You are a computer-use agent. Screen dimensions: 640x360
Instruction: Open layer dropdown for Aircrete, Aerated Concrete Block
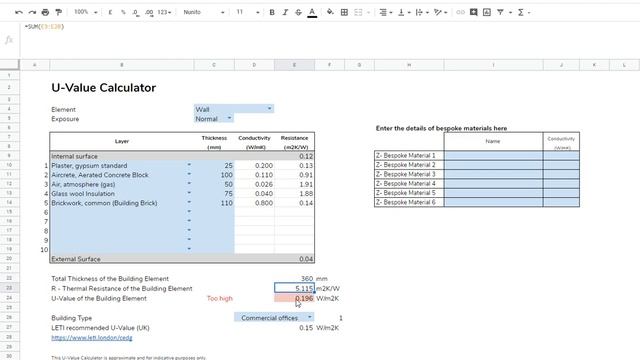189,174
